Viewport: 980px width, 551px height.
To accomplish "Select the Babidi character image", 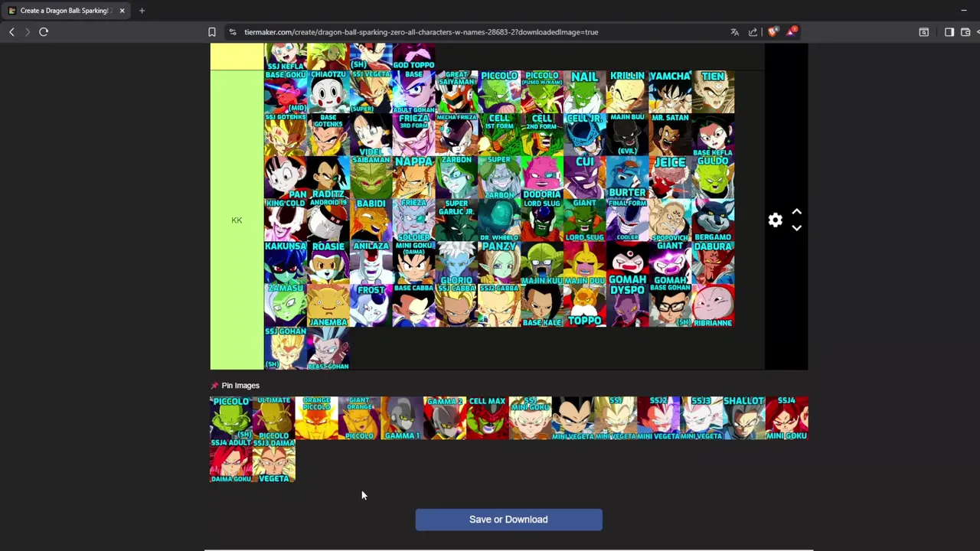I will pos(371,220).
